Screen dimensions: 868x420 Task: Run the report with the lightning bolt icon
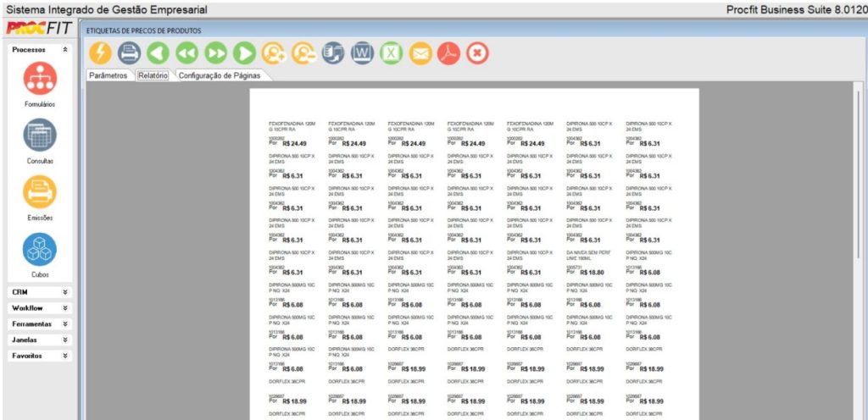point(100,53)
